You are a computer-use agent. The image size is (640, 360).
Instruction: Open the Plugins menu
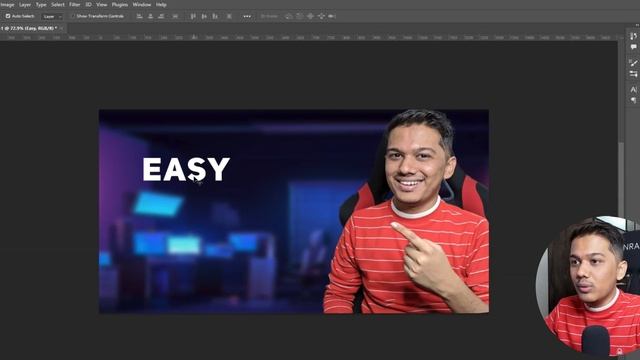pyautogui.click(x=120, y=4)
